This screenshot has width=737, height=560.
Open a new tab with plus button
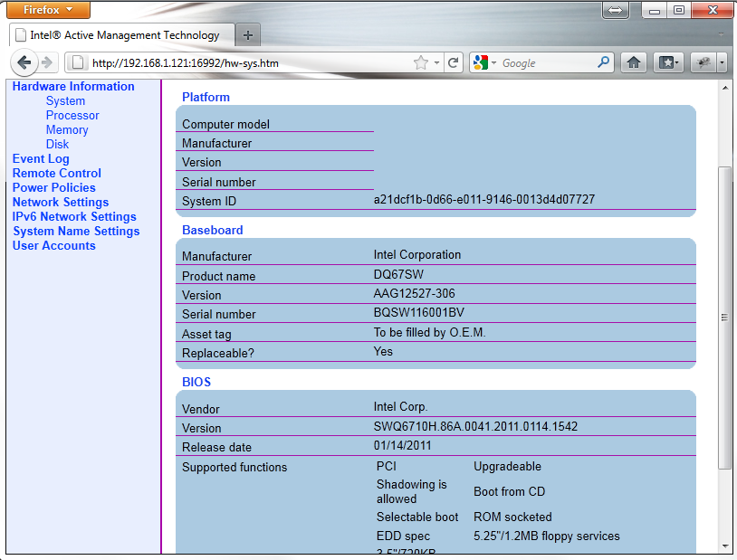pyautogui.click(x=248, y=35)
